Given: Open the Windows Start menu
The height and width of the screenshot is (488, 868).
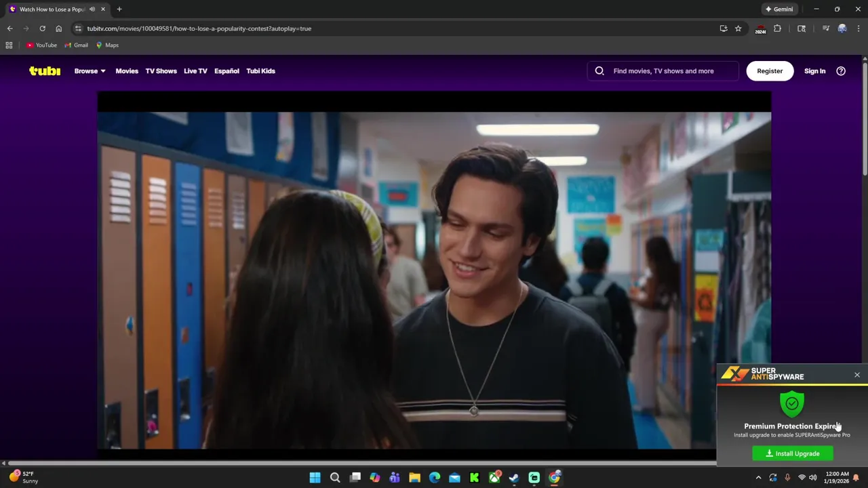Looking at the screenshot, I should pos(315,478).
